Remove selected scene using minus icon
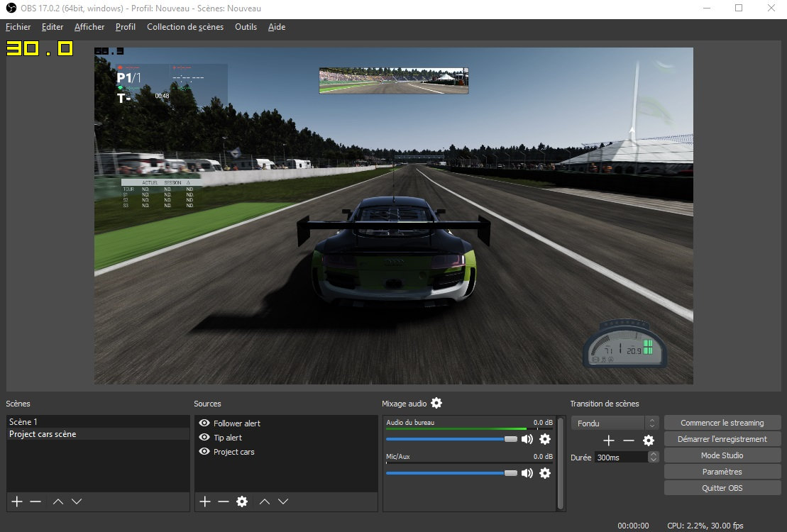787x532 pixels. click(35, 501)
